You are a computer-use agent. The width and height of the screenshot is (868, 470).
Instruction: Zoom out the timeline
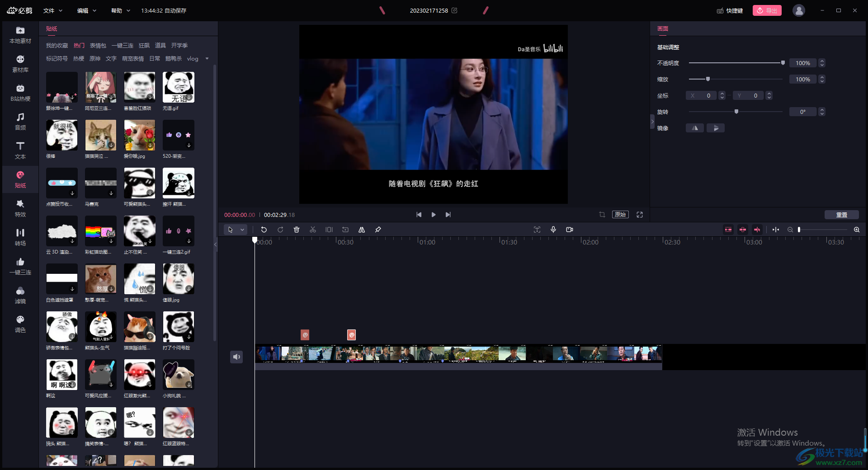790,230
